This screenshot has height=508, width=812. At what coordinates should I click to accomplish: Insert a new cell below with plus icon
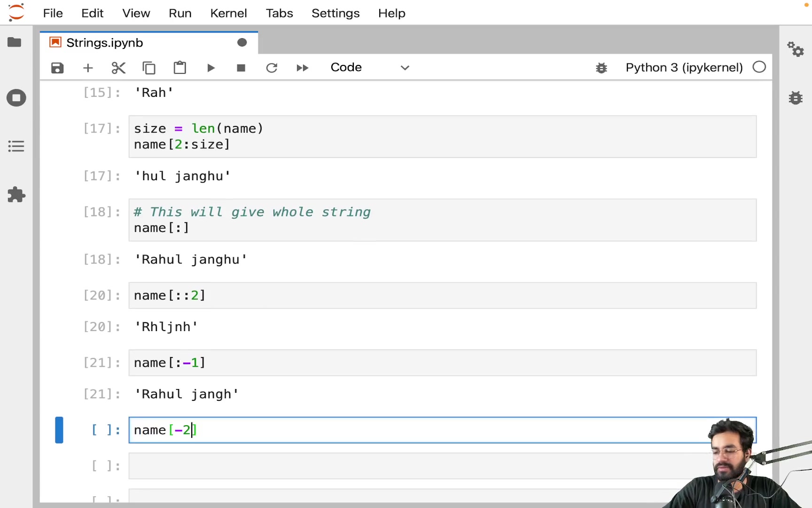[x=88, y=68]
